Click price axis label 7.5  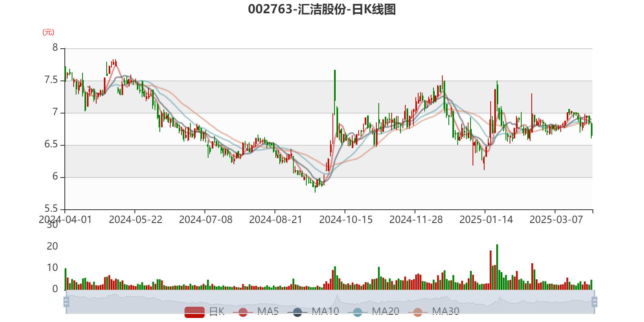(51, 80)
